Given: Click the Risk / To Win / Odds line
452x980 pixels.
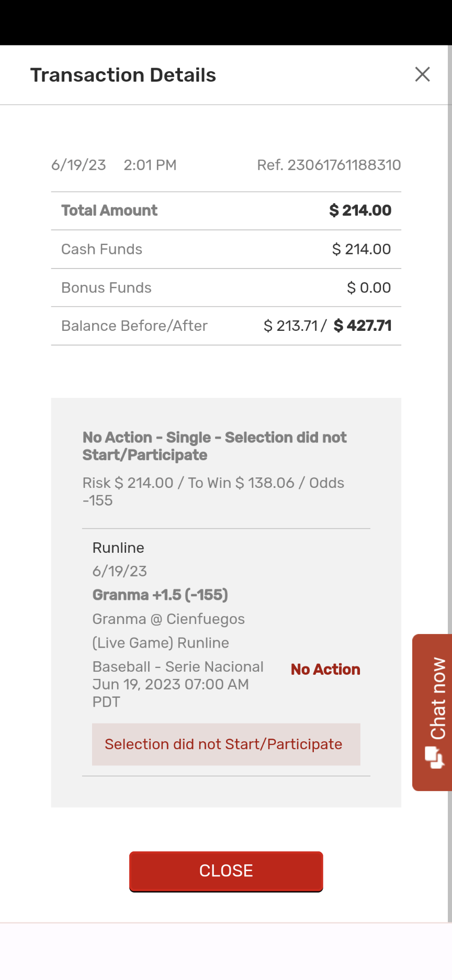Looking at the screenshot, I should click(213, 491).
